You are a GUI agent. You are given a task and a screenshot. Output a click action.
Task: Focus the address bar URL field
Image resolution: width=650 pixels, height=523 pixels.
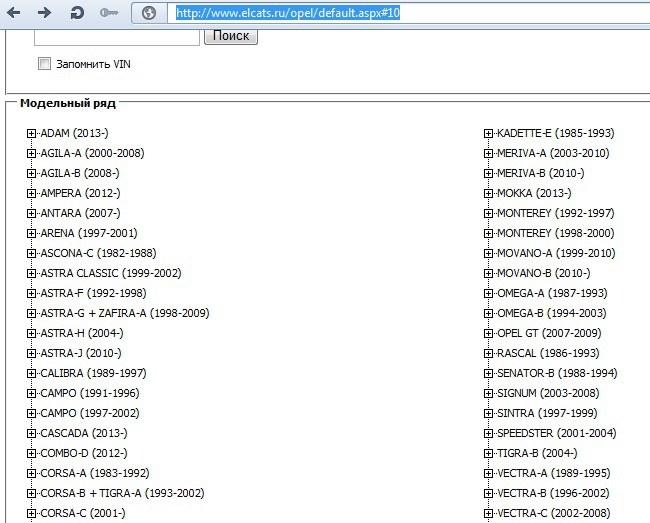pos(408,13)
